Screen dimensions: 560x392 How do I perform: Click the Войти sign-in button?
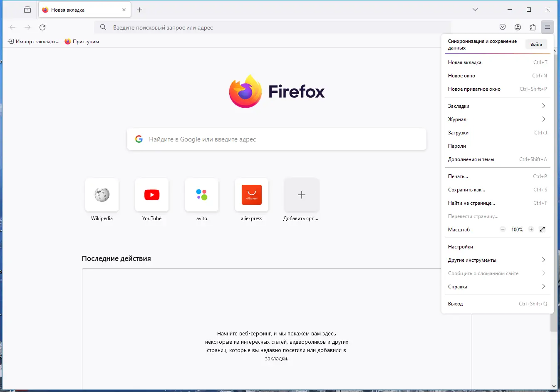point(536,44)
